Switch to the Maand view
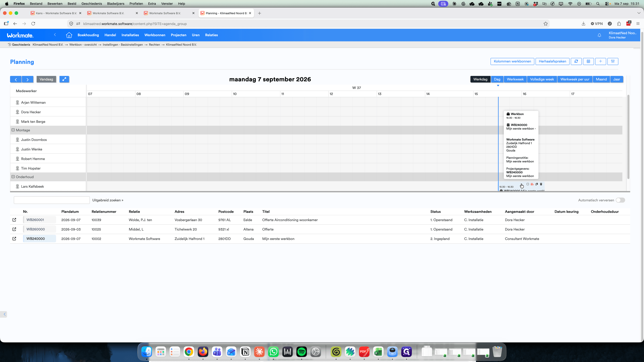644x362 pixels. coord(601,79)
